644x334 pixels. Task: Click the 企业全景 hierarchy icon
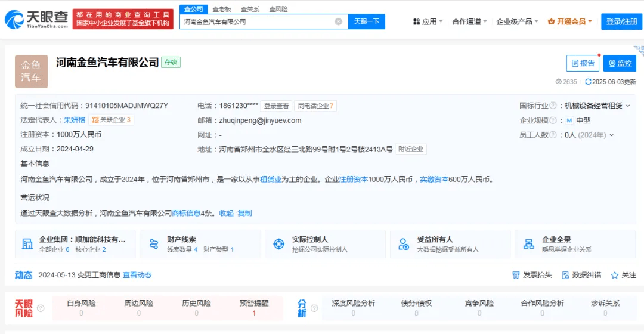528,244
